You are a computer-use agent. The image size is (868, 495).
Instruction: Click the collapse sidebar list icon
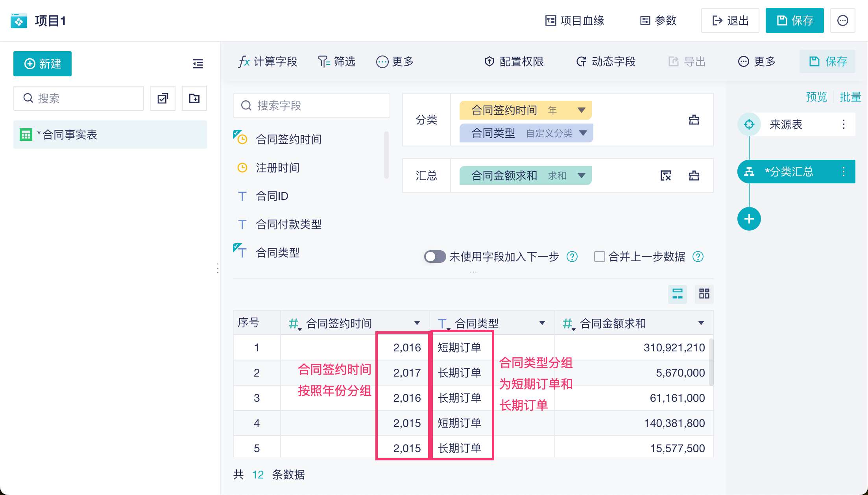pos(198,63)
